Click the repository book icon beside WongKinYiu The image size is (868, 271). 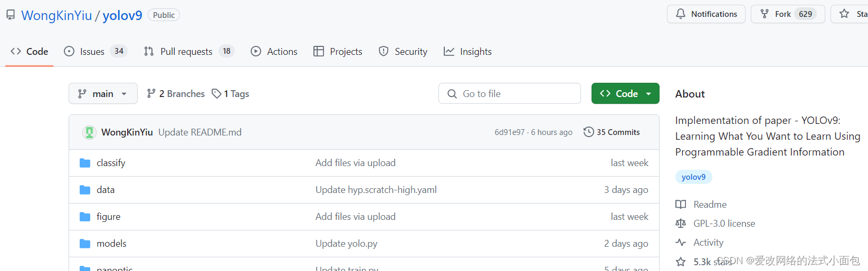point(11,15)
